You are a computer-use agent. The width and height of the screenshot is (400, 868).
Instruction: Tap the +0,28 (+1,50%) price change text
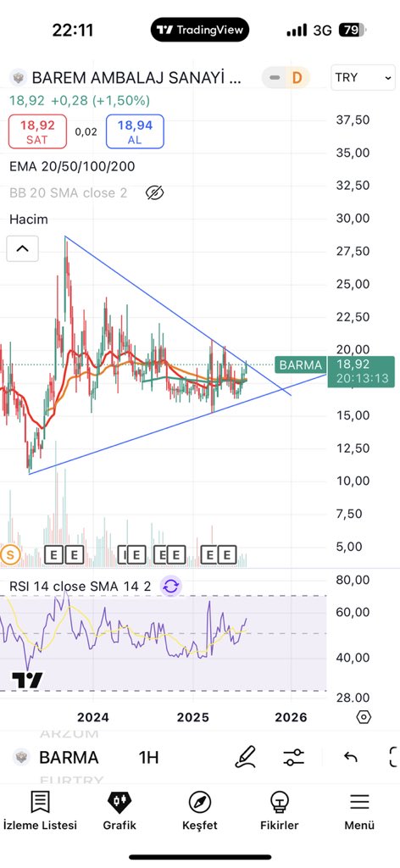pyautogui.click(x=100, y=101)
